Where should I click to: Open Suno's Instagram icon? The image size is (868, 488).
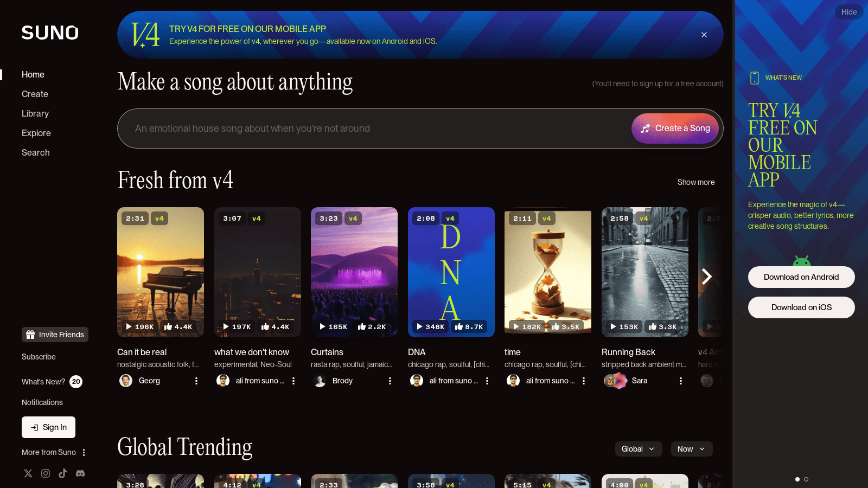(x=46, y=473)
